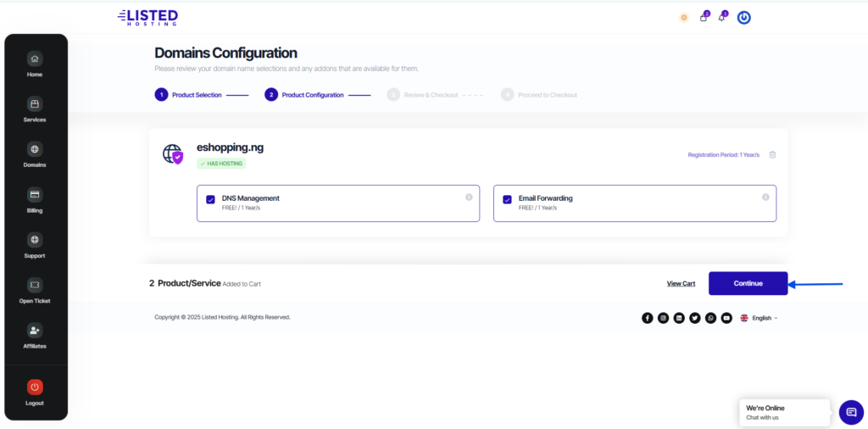Show info for DNS Management addon

click(469, 197)
